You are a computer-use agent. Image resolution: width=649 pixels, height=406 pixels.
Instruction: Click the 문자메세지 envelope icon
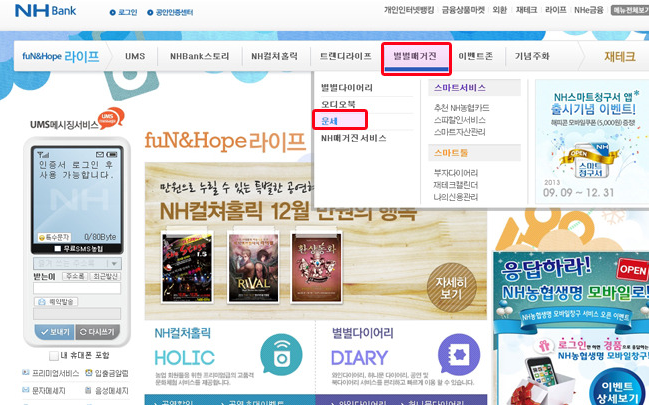(26, 390)
